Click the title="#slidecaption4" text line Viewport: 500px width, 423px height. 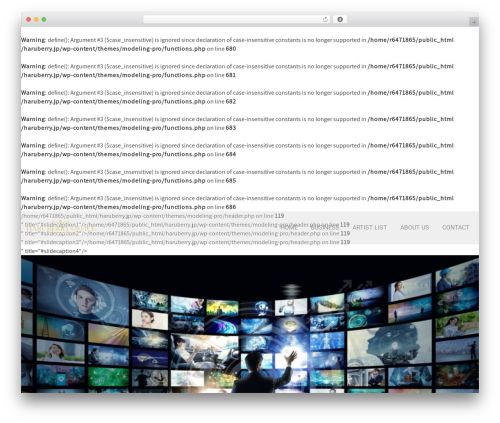pyautogui.click(x=54, y=251)
